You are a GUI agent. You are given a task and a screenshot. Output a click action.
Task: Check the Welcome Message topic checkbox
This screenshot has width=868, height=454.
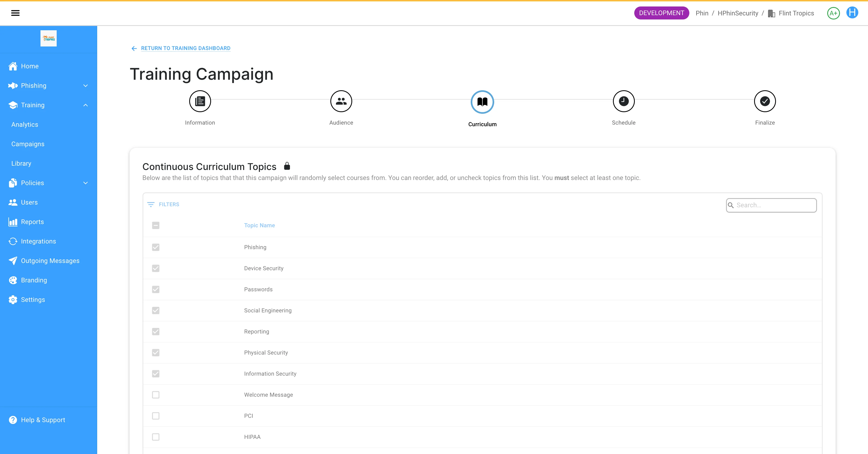click(x=156, y=395)
